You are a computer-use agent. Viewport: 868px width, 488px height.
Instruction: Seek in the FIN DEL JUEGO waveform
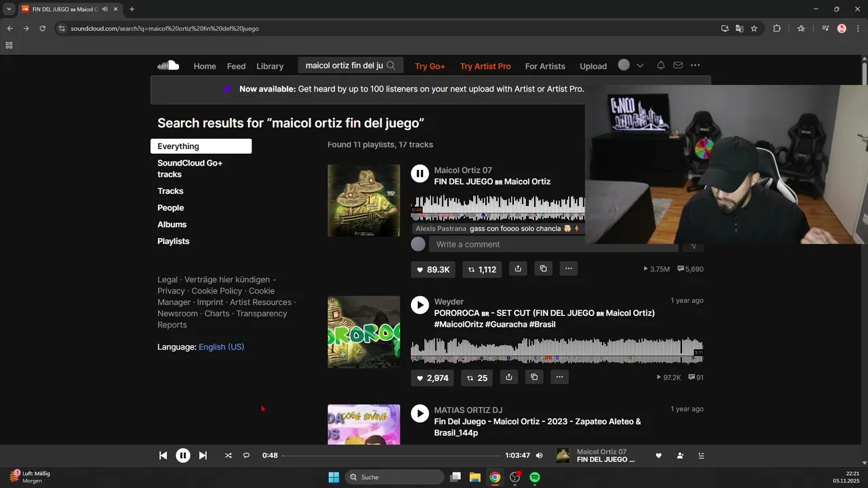pos(498,208)
